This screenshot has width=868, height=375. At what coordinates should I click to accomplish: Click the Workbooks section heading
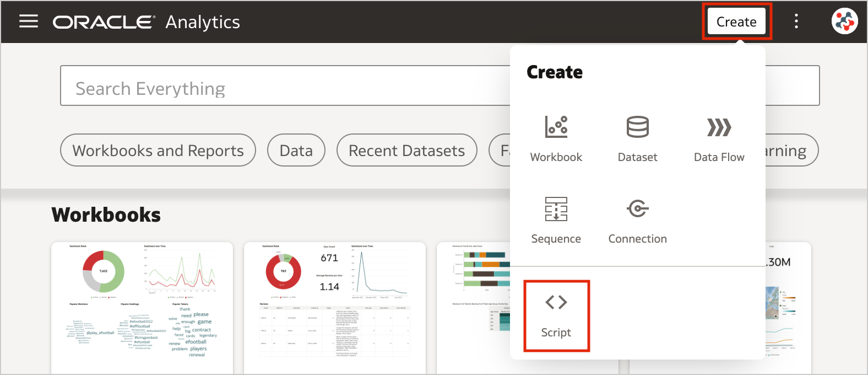(106, 215)
